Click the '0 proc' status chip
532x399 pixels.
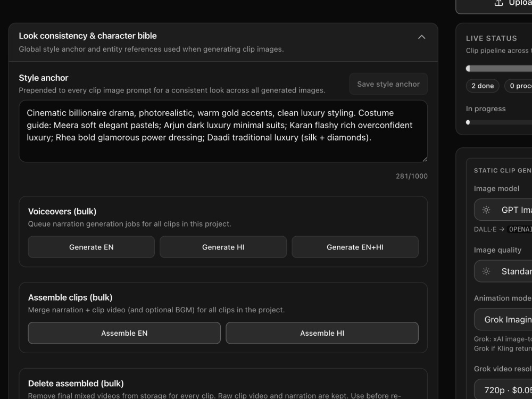click(x=518, y=86)
